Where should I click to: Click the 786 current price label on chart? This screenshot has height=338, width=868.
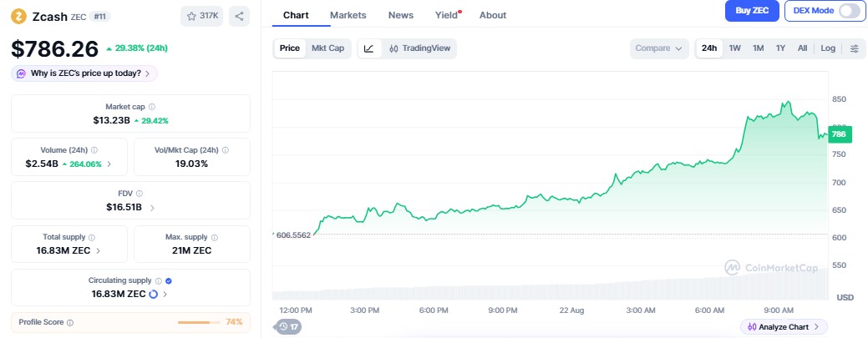840,134
